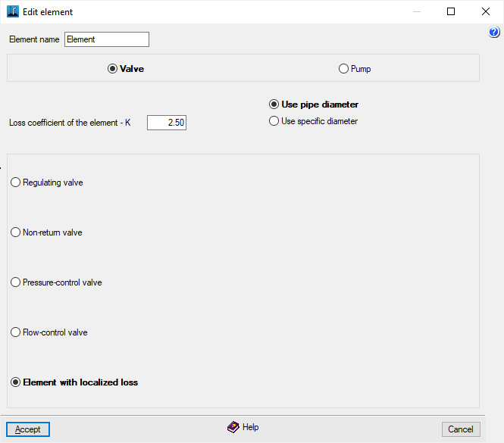Click the loss coefficient K value field
The height and width of the screenshot is (443, 504).
click(167, 123)
